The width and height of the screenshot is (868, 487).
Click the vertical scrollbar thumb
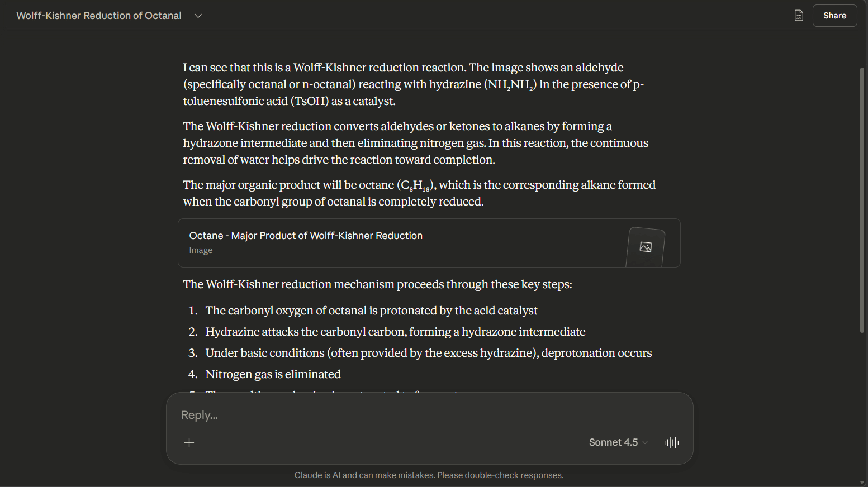coord(862,201)
